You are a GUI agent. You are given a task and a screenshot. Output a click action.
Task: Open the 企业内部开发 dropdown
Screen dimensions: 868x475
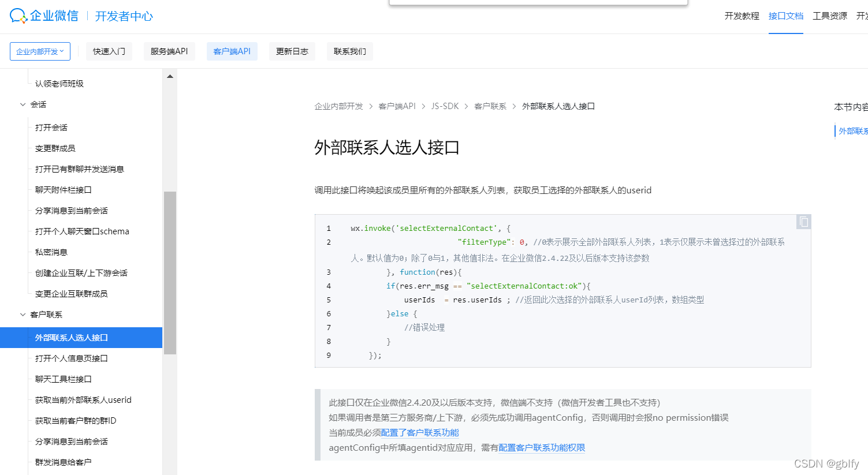click(40, 51)
